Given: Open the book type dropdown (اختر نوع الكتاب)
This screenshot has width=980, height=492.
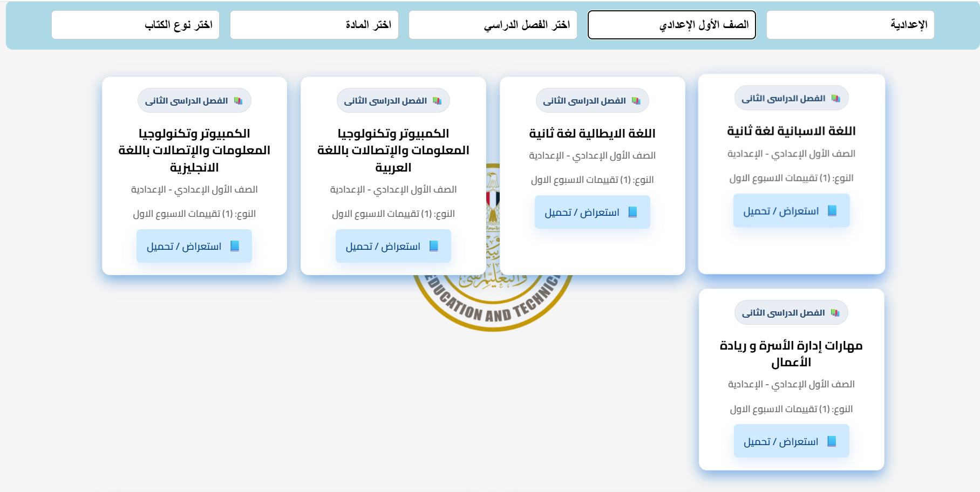Looking at the screenshot, I should point(135,25).
